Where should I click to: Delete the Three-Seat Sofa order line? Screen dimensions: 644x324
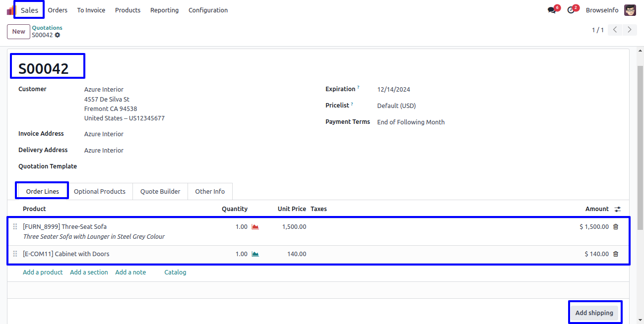pyautogui.click(x=616, y=227)
